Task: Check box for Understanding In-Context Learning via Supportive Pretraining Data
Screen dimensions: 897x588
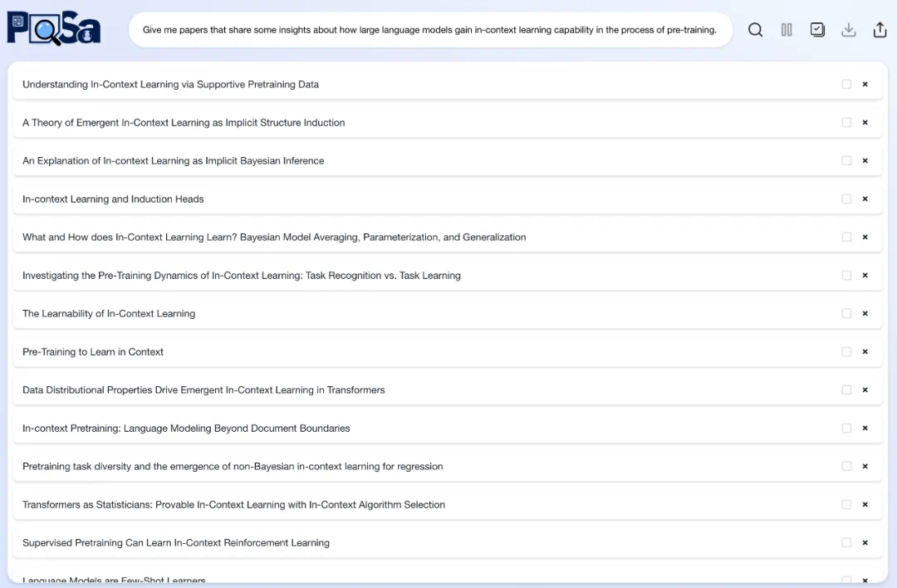Action: click(846, 84)
